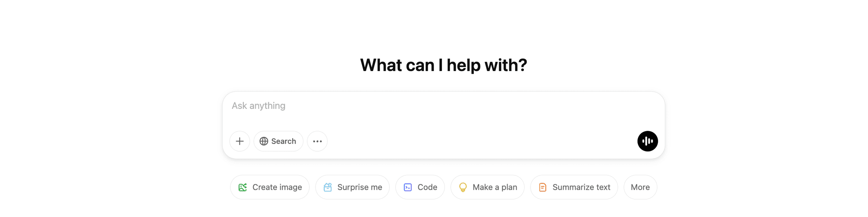Click the gift box icon beside Surprise me
The image size is (868, 217).
[328, 187]
